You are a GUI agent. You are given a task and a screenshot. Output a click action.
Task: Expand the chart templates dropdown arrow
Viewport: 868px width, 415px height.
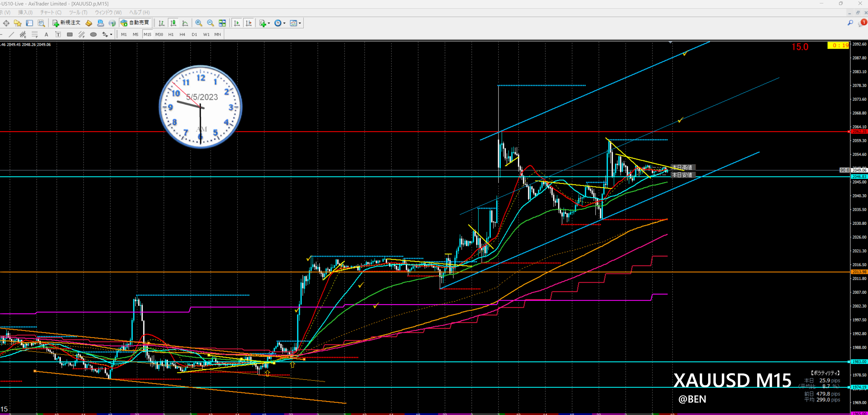click(300, 23)
